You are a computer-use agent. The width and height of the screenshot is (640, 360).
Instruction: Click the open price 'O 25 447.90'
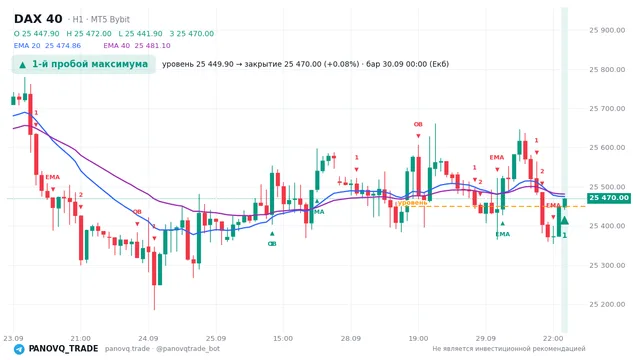[36, 33]
